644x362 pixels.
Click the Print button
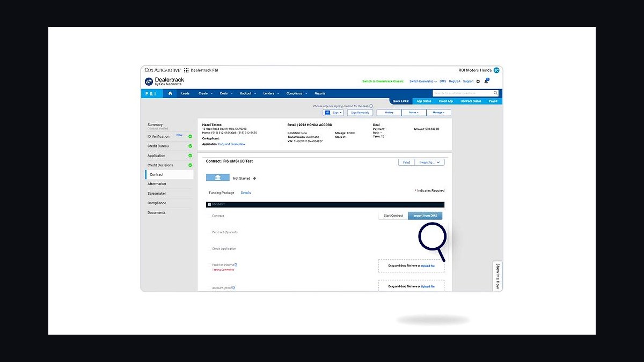[406, 162]
